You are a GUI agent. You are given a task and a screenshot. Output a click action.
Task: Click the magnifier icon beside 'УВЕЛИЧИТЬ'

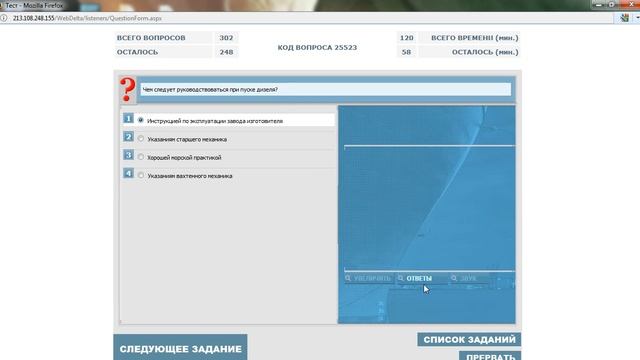click(348, 278)
